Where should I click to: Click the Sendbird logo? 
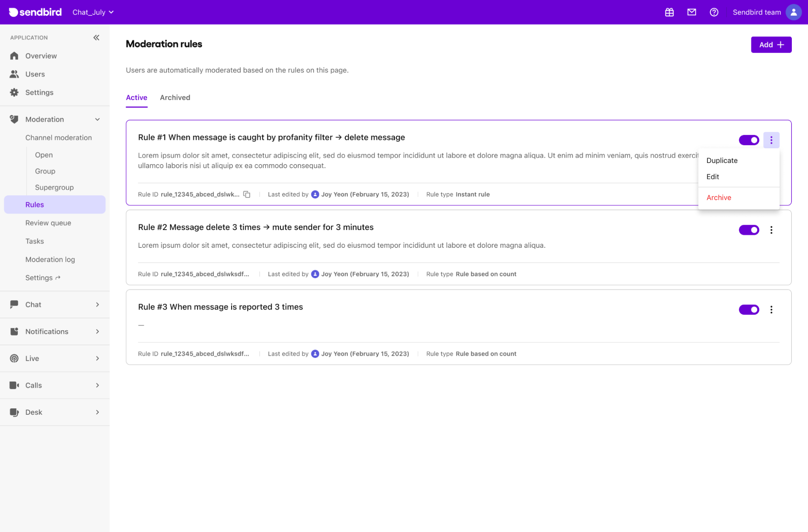click(34, 12)
